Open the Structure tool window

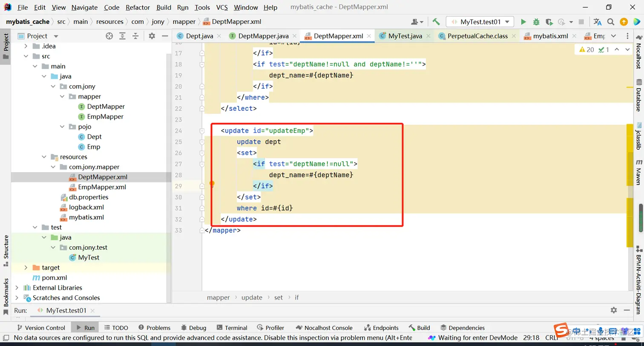pyautogui.click(x=6, y=251)
